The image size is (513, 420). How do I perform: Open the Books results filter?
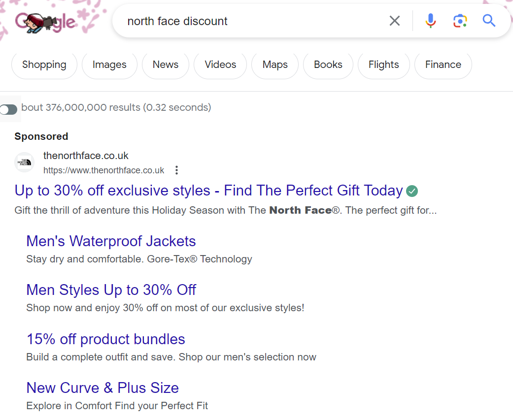pyautogui.click(x=328, y=65)
